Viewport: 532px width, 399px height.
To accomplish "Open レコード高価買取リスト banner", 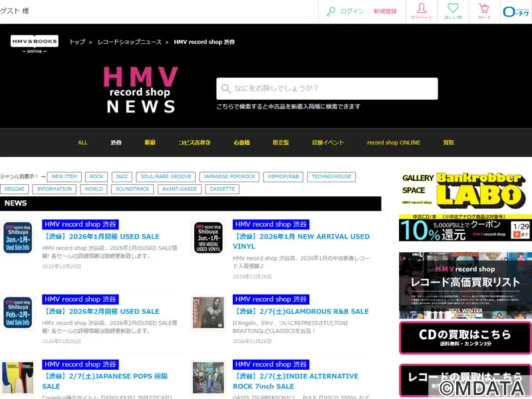I will (x=465, y=285).
